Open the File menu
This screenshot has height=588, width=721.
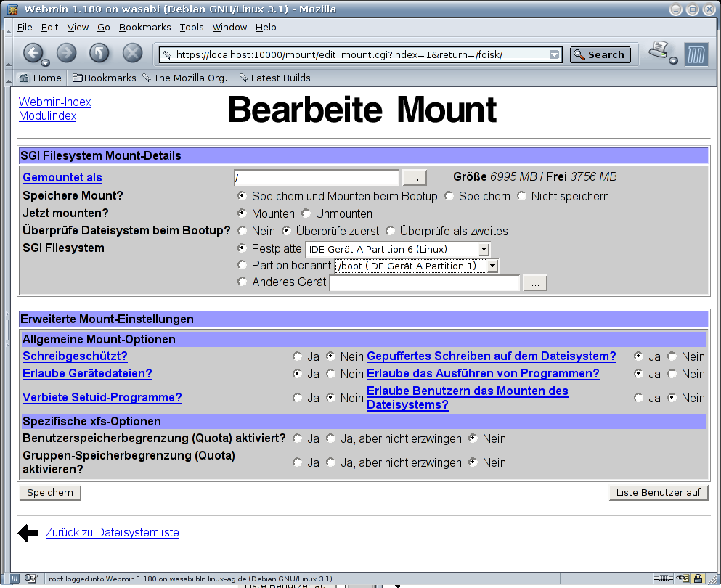(25, 28)
